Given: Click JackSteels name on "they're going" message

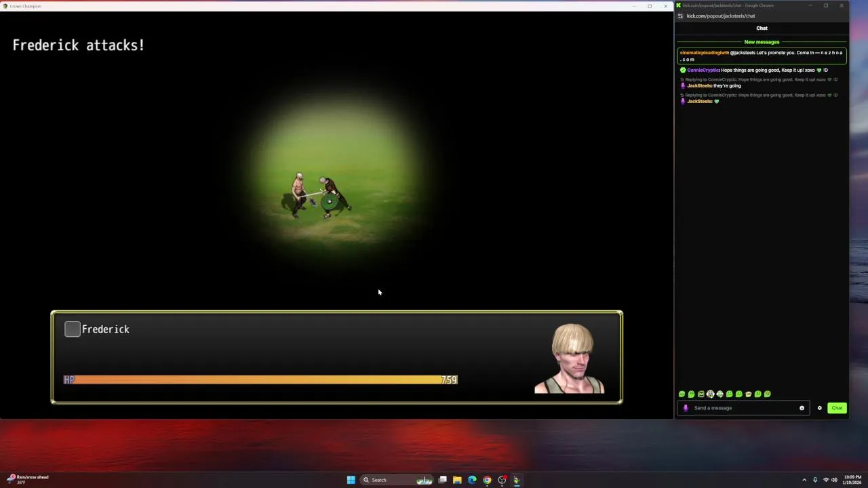Looking at the screenshot, I should pyautogui.click(x=699, y=86).
